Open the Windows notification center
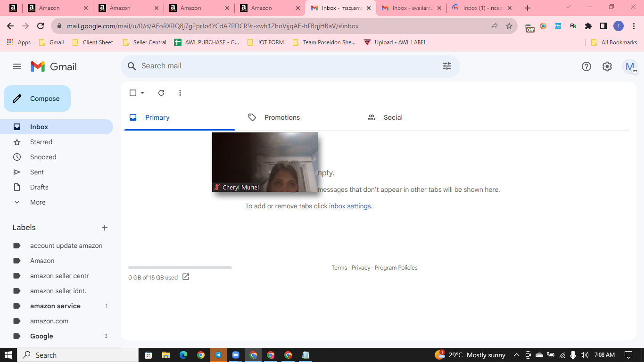 click(x=628, y=355)
